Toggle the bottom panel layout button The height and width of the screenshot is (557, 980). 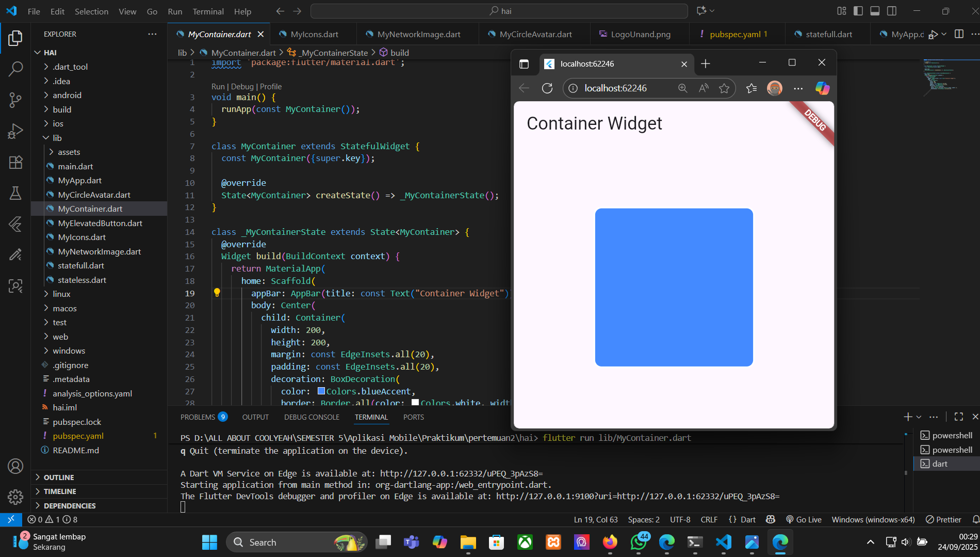(x=875, y=11)
